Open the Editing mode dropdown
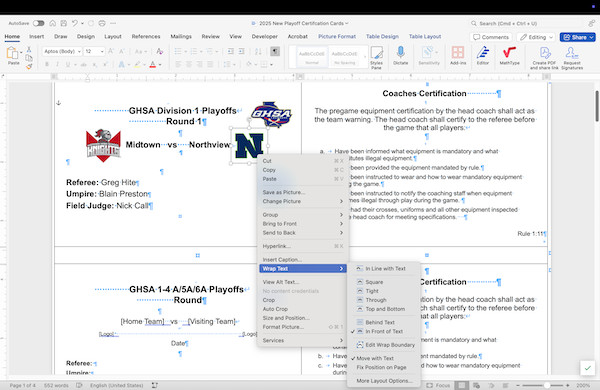The image size is (600, 390). (537, 37)
